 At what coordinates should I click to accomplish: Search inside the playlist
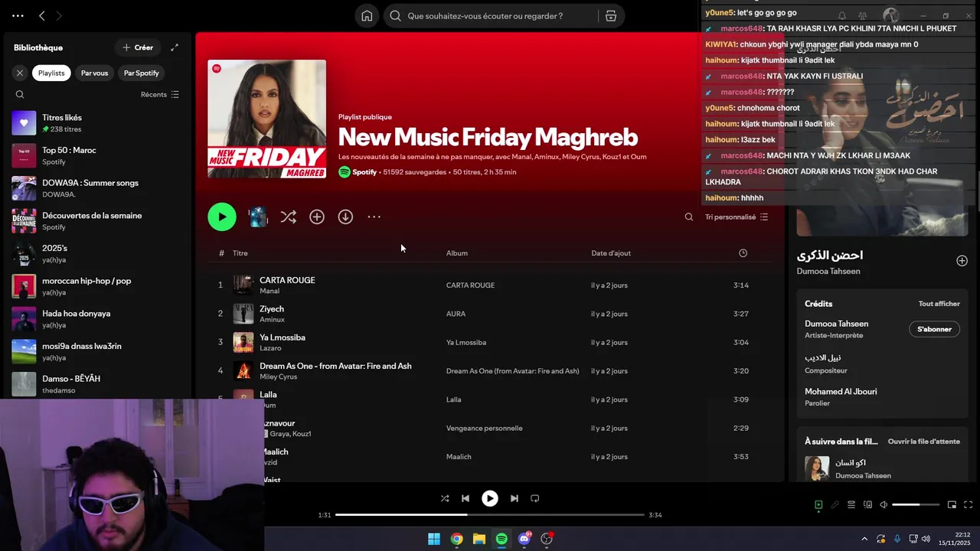[x=689, y=217]
